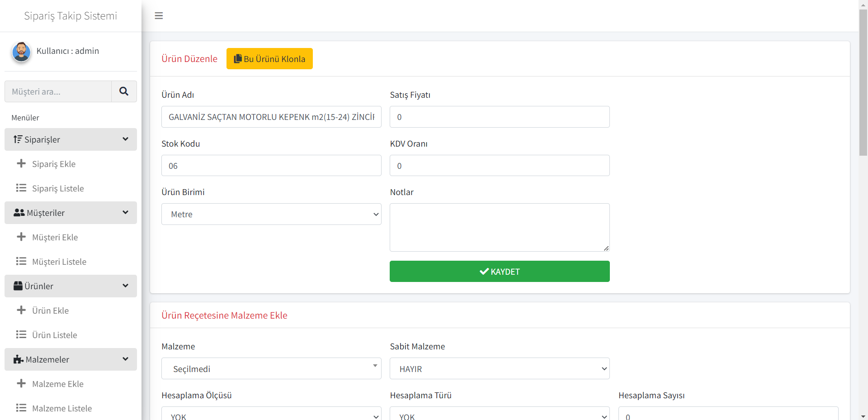Screen dimensions: 868x420
Task: Open Müşteri Listele menu item
Action: [x=59, y=262]
